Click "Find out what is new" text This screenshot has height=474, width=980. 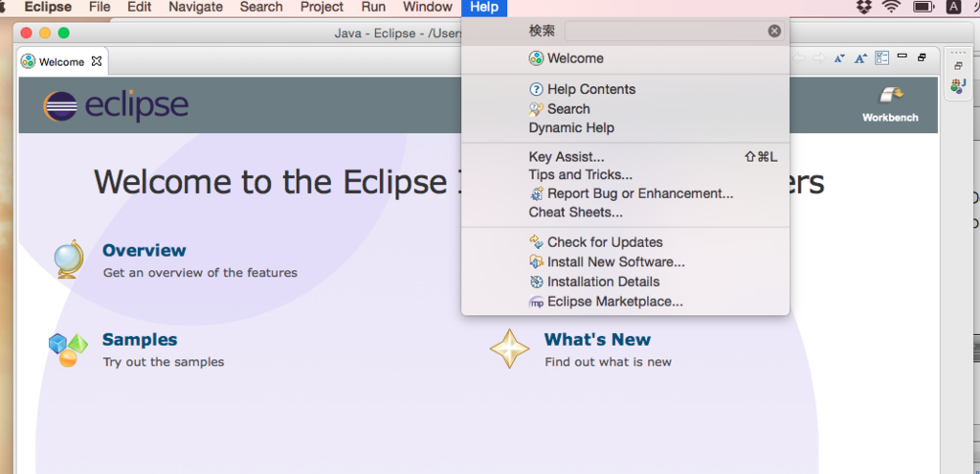(x=608, y=362)
